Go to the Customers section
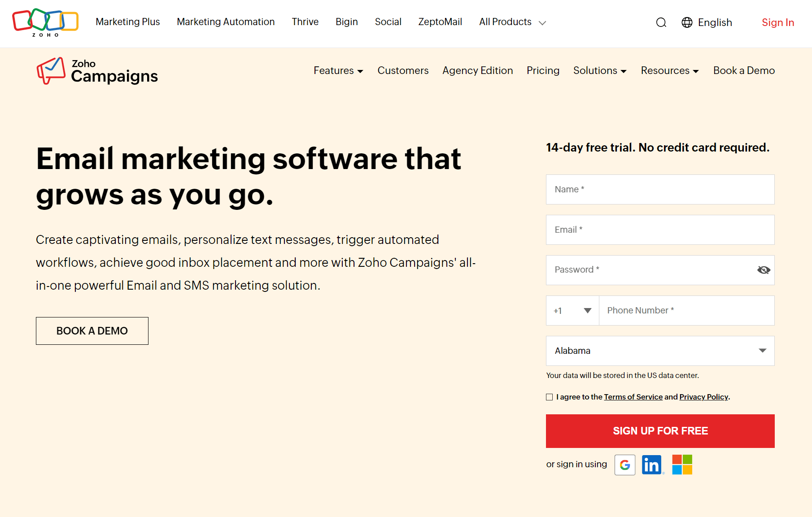This screenshot has width=812, height=517. click(x=403, y=70)
